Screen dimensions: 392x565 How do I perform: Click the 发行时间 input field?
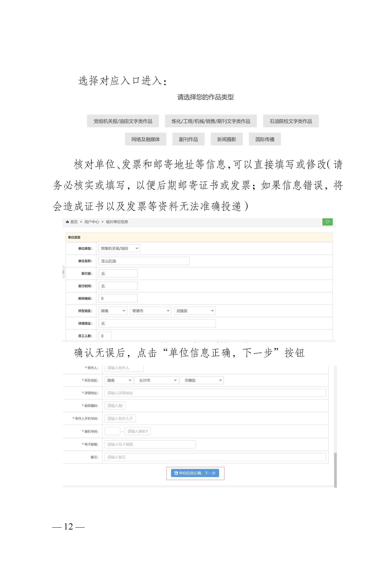pos(118,286)
